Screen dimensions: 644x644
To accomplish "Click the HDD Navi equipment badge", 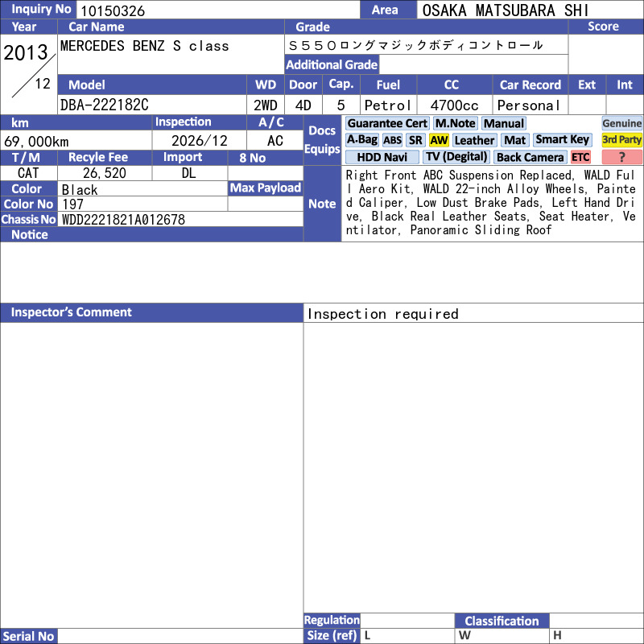I will pyautogui.click(x=382, y=157).
